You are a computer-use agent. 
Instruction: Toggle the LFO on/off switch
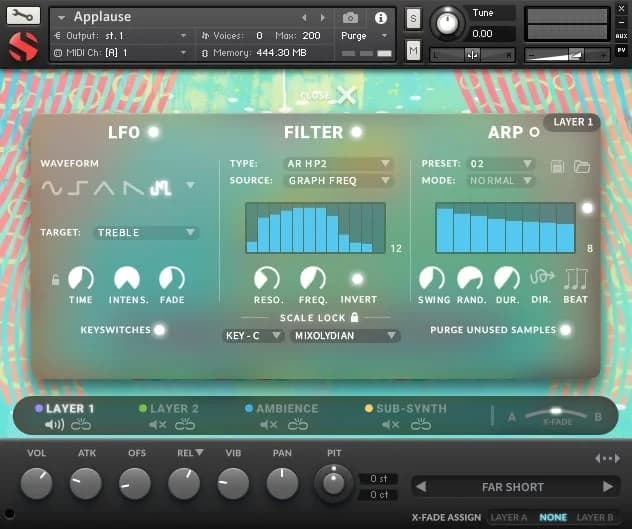[153, 132]
